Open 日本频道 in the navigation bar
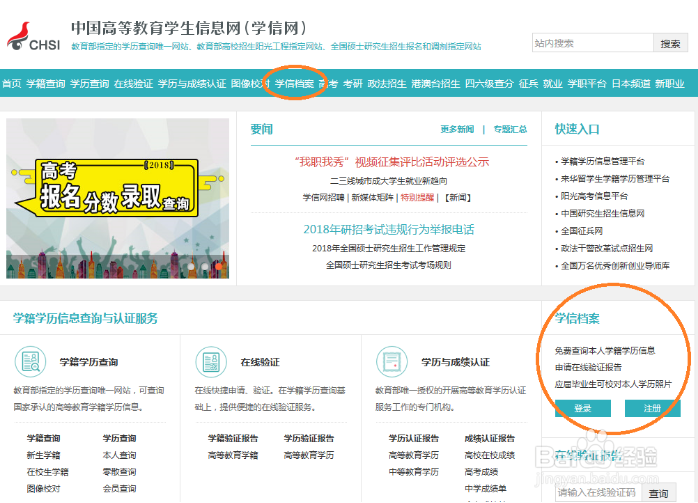Screen dimensions: 698x503 (x=631, y=83)
